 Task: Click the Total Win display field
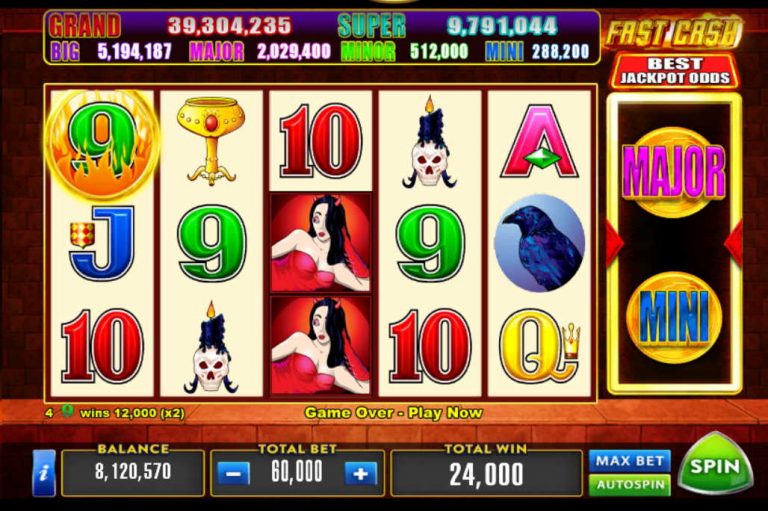486,473
